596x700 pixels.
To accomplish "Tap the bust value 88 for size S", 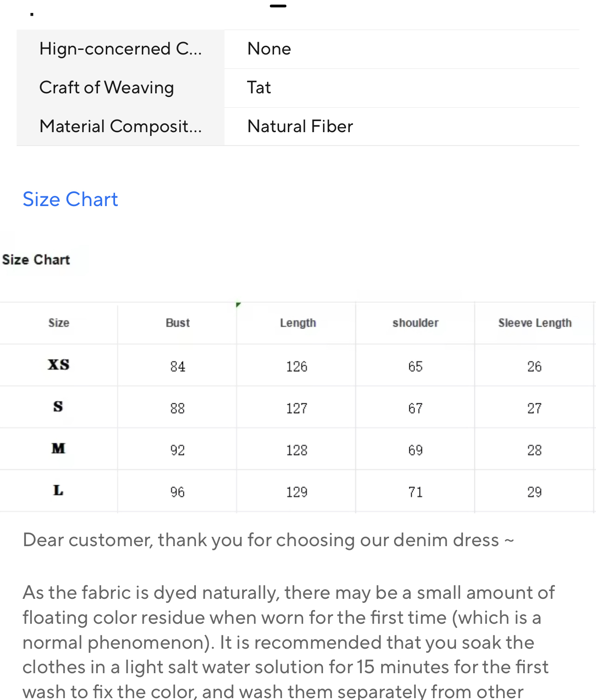I will [177, 408].
